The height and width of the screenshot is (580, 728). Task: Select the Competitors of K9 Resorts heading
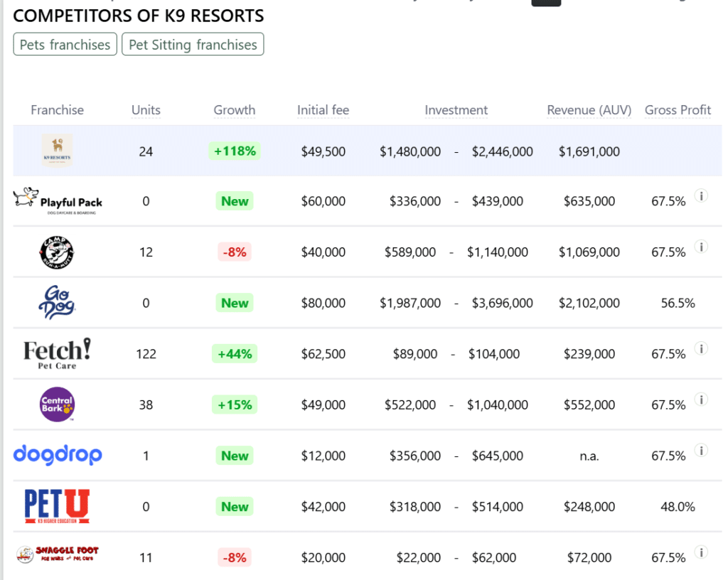(x=139, y=16)
